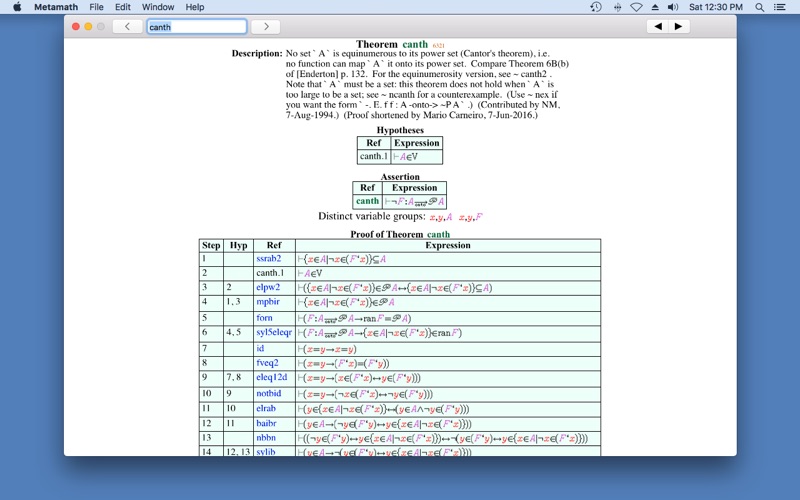
Task: Open the Edit menu
Action: tap(122, 7)
